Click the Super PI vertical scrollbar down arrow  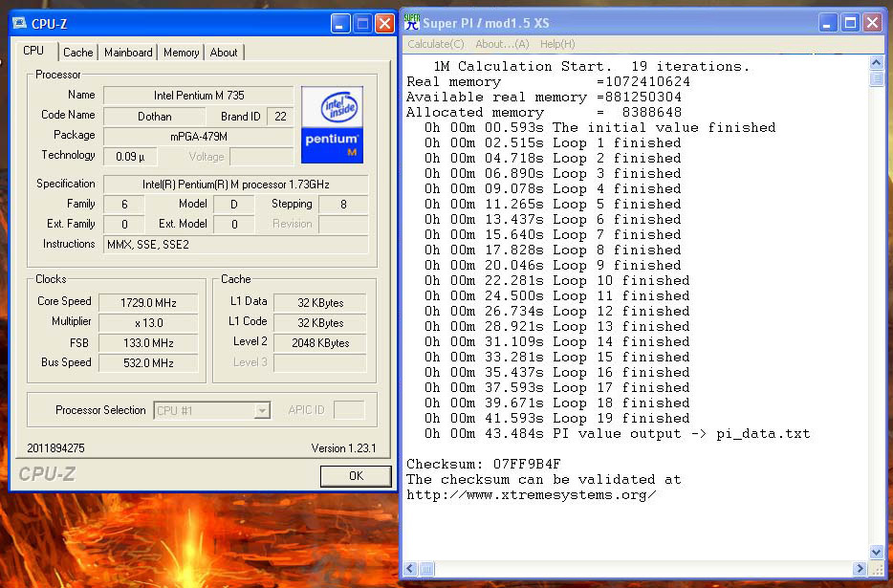coord(877,552)
